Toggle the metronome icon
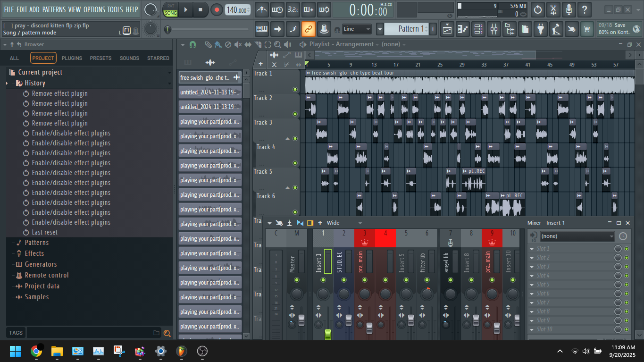 262,9
